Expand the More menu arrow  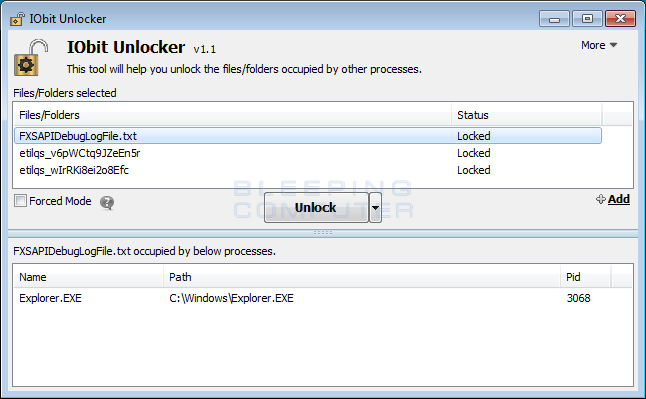[613, 45]
